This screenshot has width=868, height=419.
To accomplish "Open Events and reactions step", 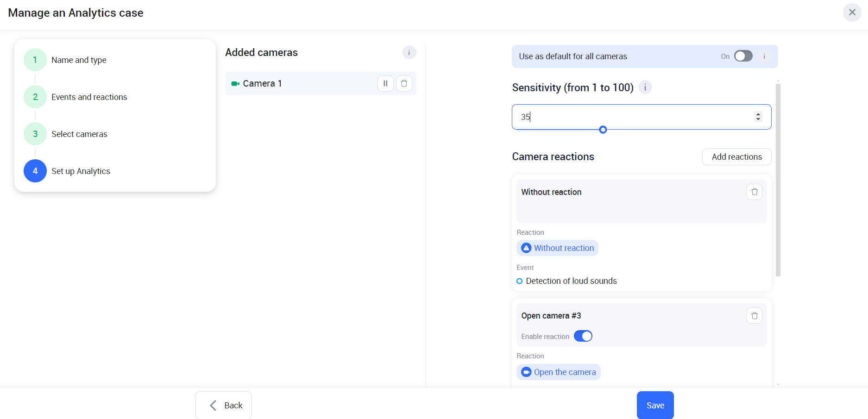I will [x=89, y=97].
